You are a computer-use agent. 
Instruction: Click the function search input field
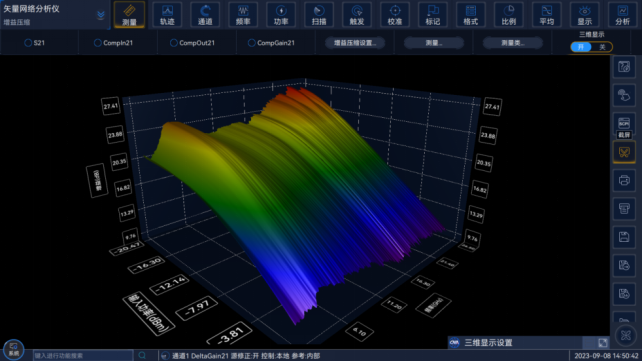(83, 355)
